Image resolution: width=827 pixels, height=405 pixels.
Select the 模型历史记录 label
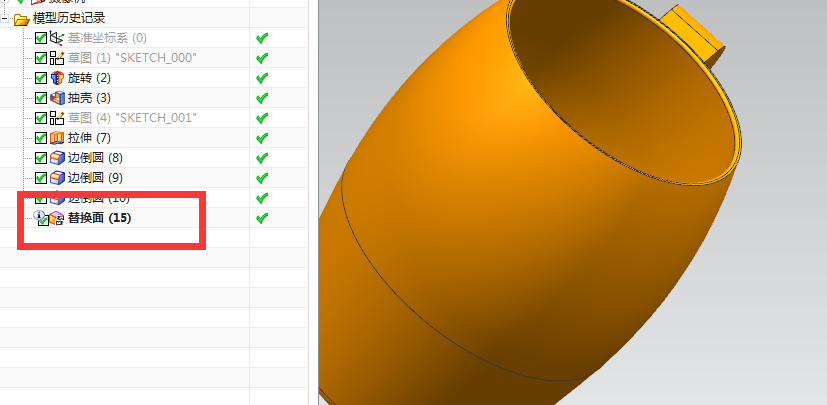[69, 18]
